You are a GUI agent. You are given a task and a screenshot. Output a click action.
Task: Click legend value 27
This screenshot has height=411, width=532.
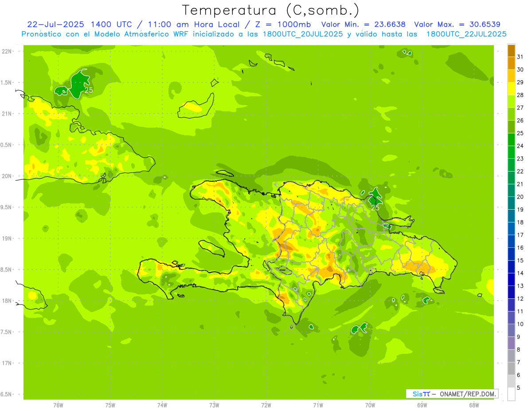[520, 108]
